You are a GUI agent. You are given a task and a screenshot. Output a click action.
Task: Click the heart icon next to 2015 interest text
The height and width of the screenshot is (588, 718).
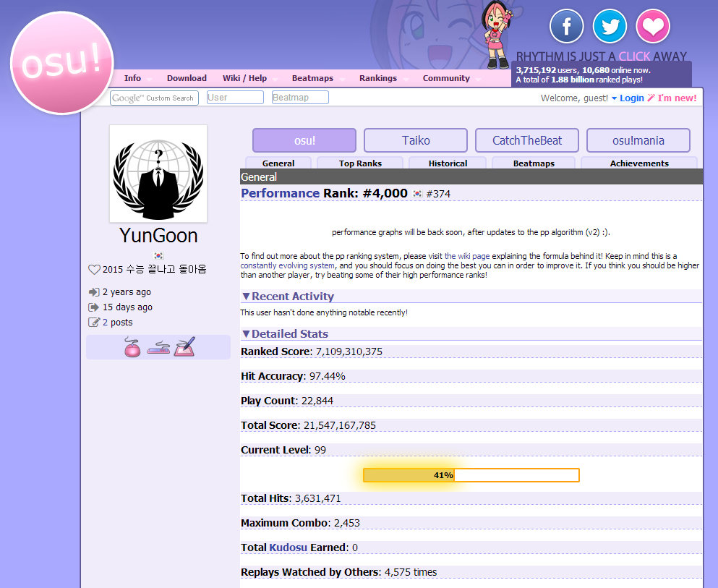(94, 270)
